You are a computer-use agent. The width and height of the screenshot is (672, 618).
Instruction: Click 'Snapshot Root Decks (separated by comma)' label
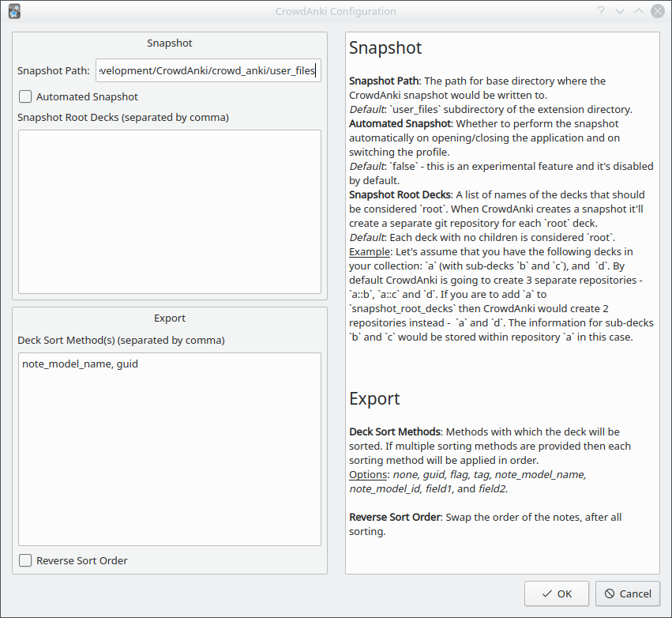(123, 118)
